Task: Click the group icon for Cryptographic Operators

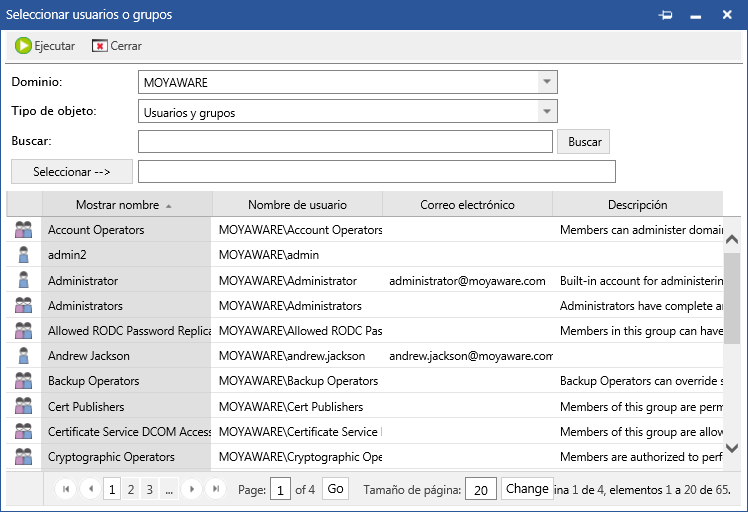Action: click(x=23, y=457)
